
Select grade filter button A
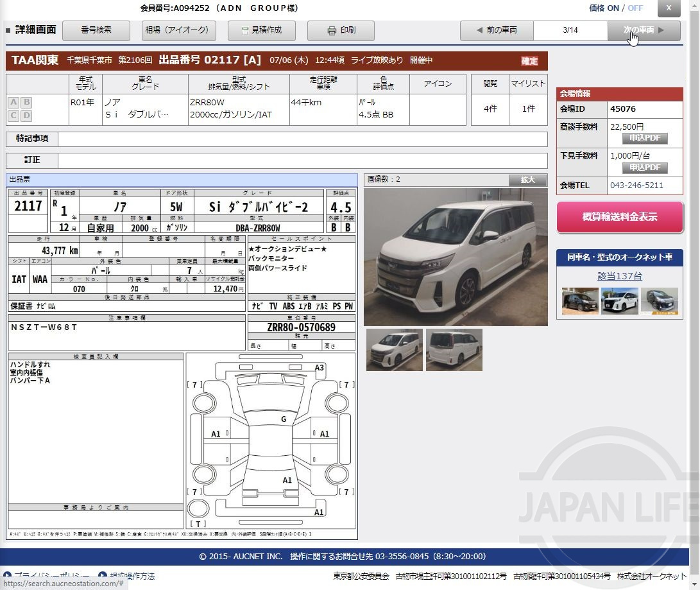pos(12,101)
